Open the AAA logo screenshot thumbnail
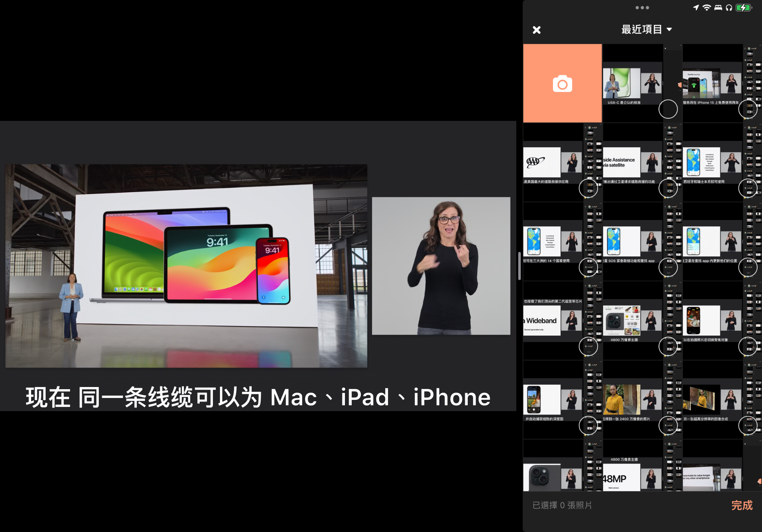This screenshot has height=532, width=762. tap(562, 163)
